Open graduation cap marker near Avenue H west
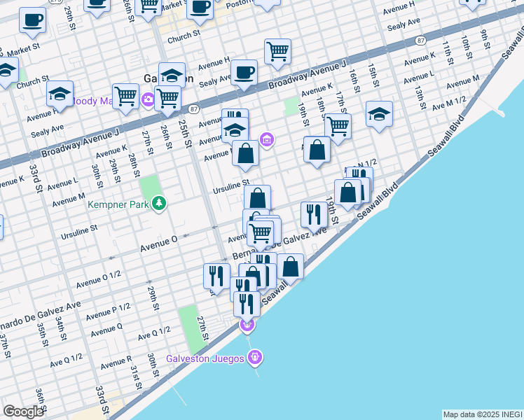This screenshot has width=524, height=420. tap(60, 94)
